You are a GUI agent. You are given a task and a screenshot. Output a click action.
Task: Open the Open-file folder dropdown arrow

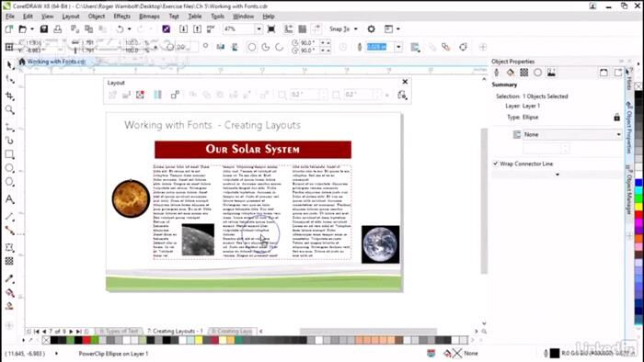pos(32,29)
